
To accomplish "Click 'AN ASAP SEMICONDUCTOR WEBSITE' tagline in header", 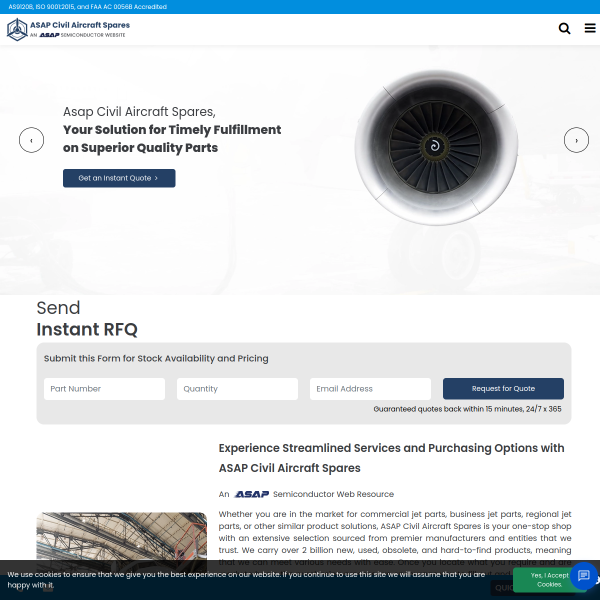I will point(78,35).
